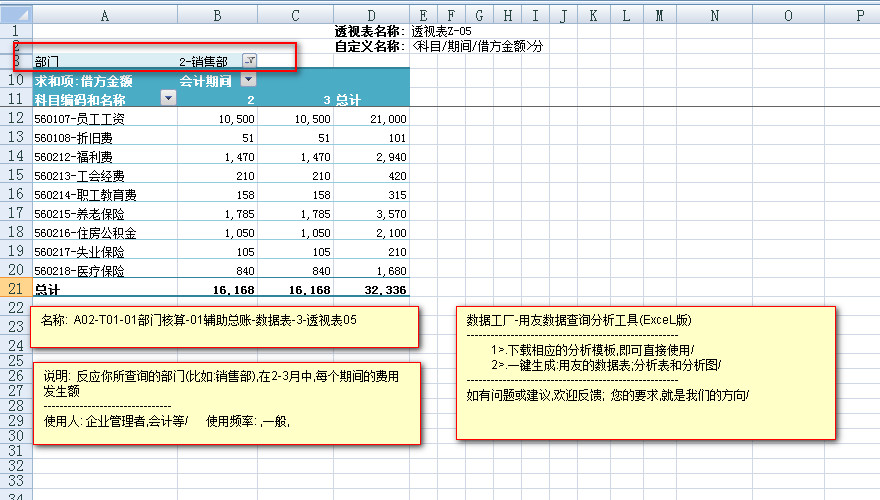
Task: Select the row 12 header
Action: 15,118
